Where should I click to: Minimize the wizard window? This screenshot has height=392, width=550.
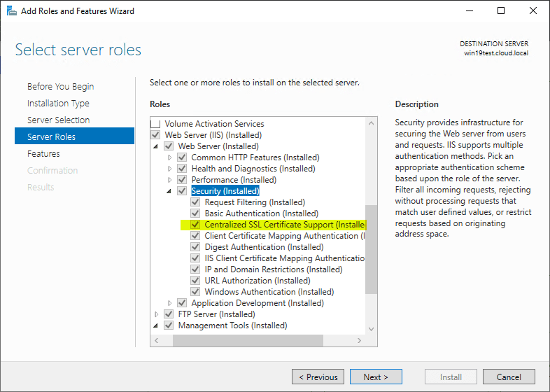click(470, 11)
